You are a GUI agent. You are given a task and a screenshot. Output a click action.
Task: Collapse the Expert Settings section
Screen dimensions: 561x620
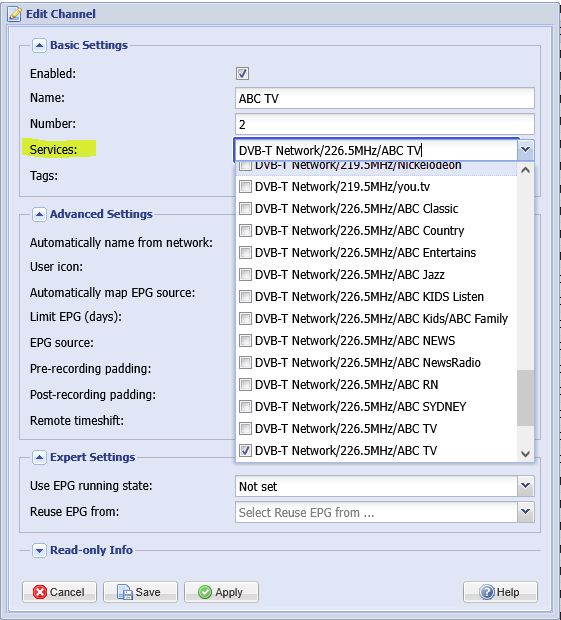pyautogui.click(x=39, y=457)
